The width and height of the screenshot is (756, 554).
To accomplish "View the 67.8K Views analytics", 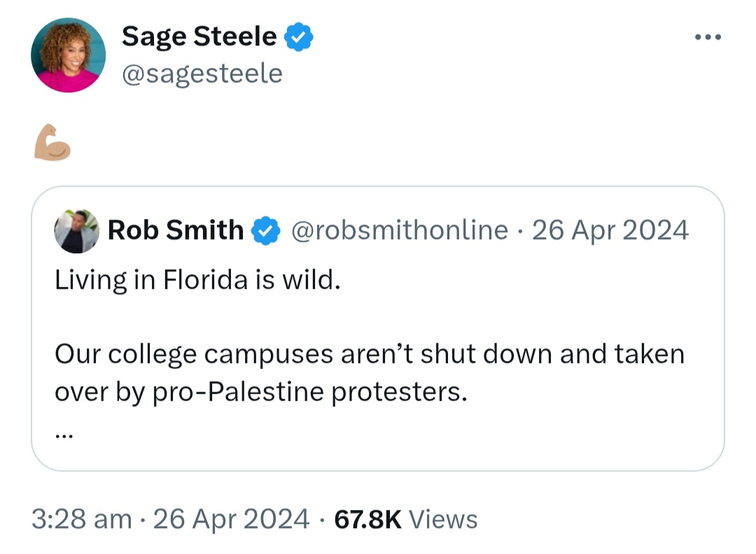I will point(405,519).
